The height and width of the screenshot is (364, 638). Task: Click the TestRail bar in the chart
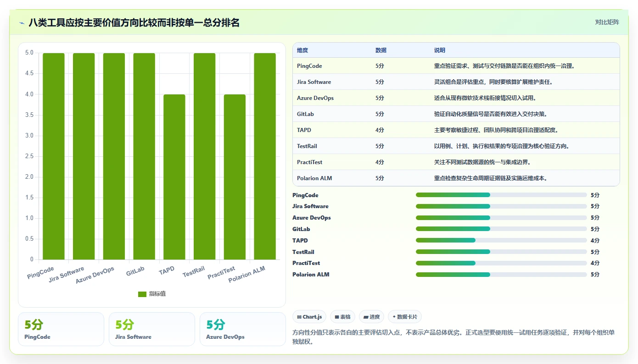tap(205, 156)
